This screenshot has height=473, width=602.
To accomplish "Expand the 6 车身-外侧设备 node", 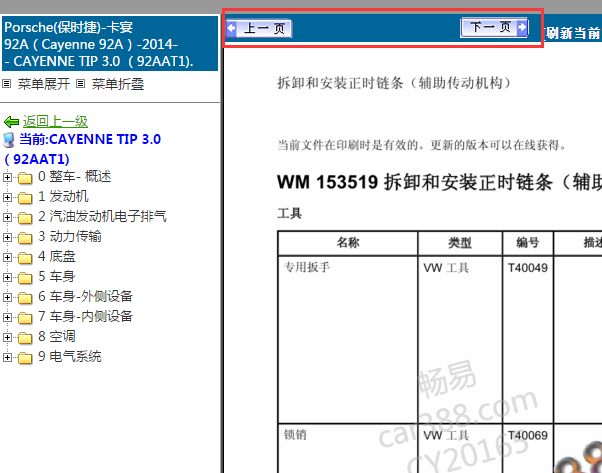I will tap(7, 297).
